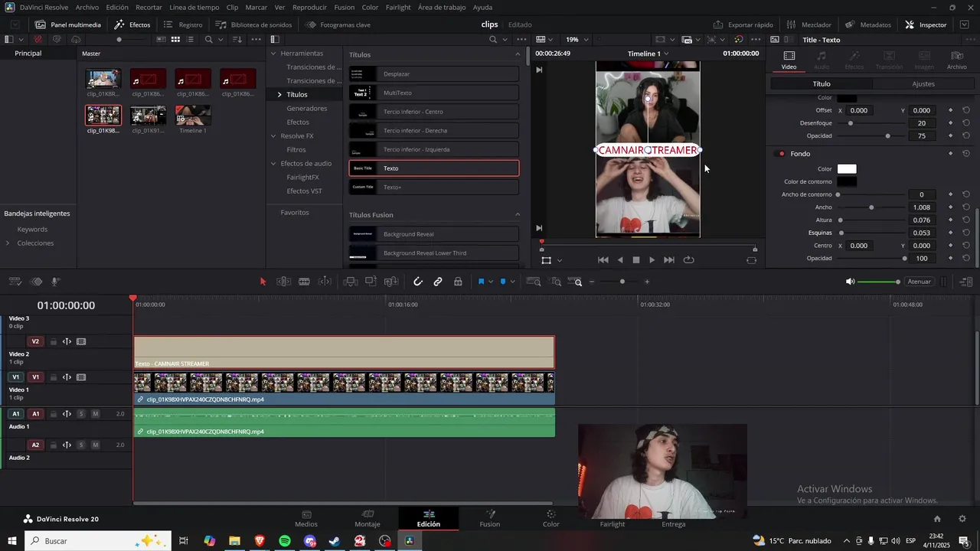
Task: Click the timeline zoom-out minus icon
Action: point(591,282)
